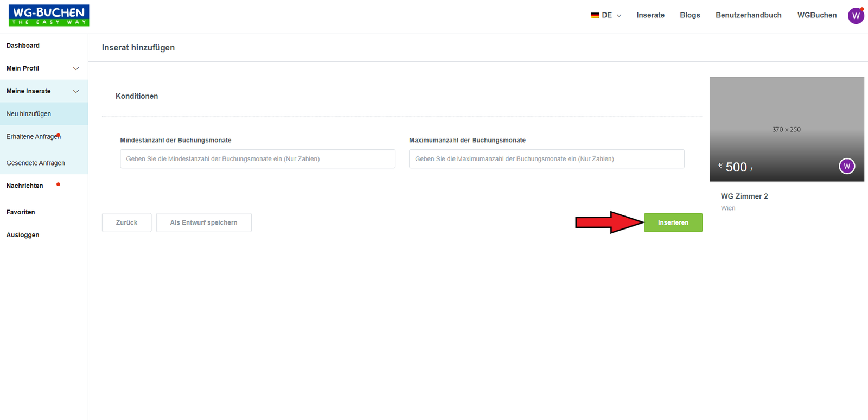Click the € 500 price label
The image size is (868, 420).
(735, 167)
